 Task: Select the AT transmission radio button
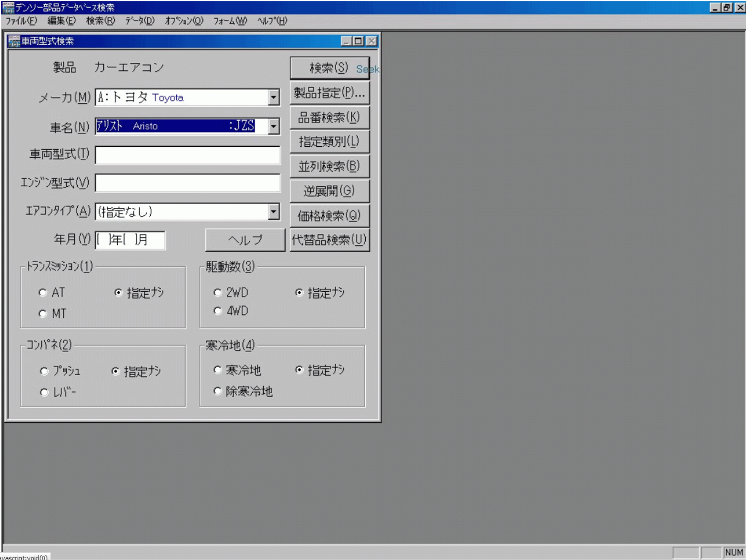[x=43, y=293]
